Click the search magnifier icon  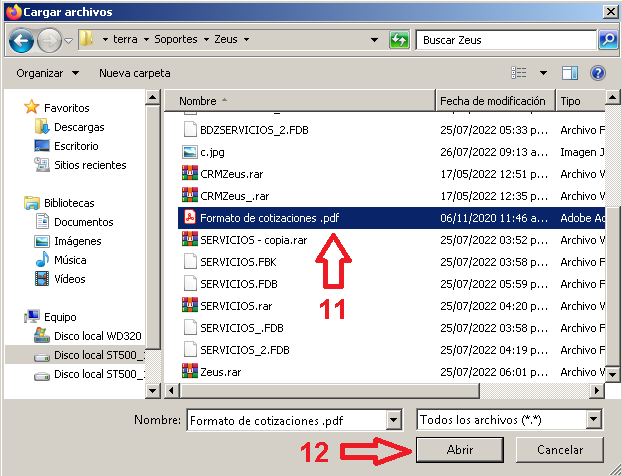tap(608, 40)
